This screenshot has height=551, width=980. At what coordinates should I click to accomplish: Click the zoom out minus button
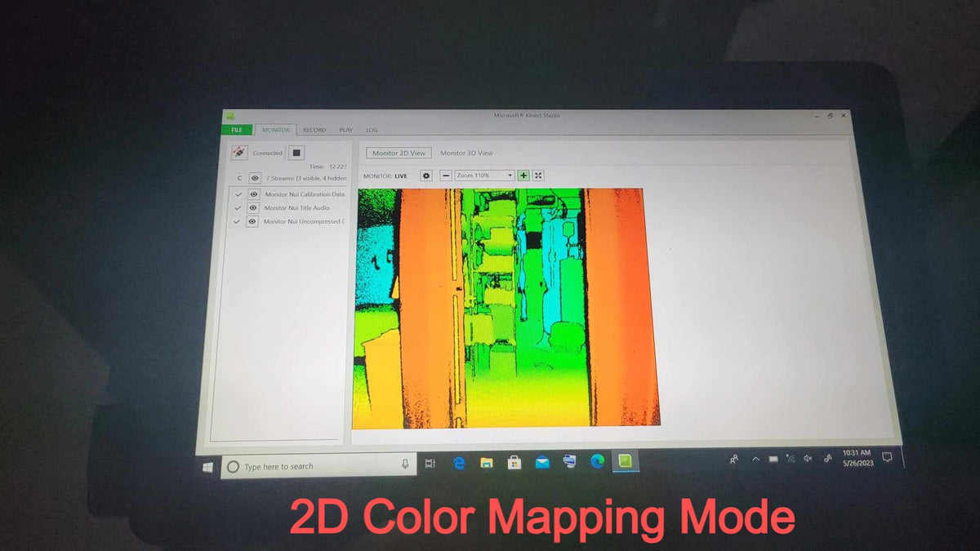pyautogui.click(x=446, y=176)
